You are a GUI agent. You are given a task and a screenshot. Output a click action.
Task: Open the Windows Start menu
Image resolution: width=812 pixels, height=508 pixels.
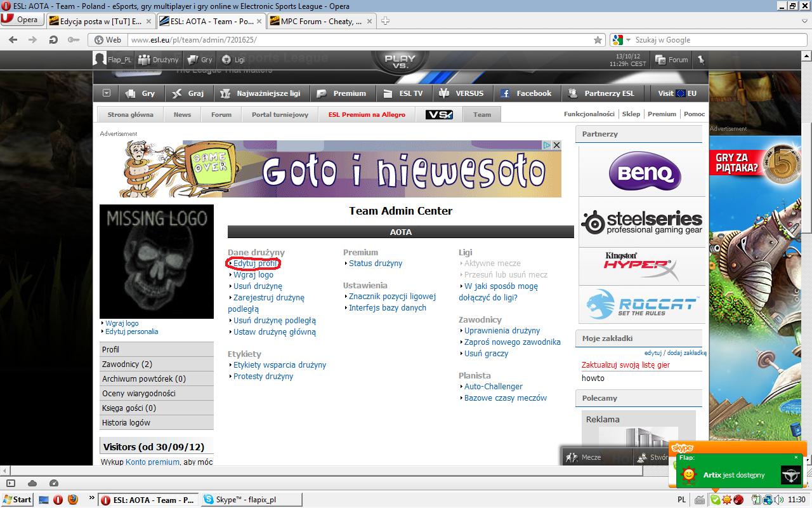[x=17, y=500]
